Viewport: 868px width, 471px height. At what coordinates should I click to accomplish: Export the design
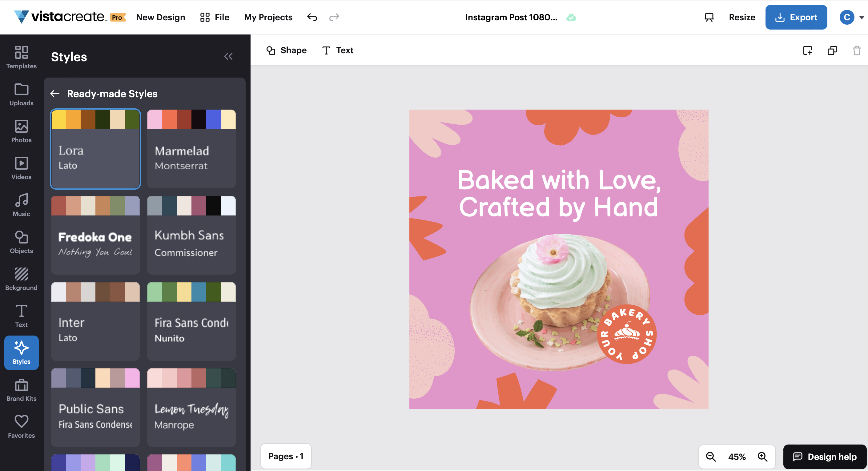point(796,17)
